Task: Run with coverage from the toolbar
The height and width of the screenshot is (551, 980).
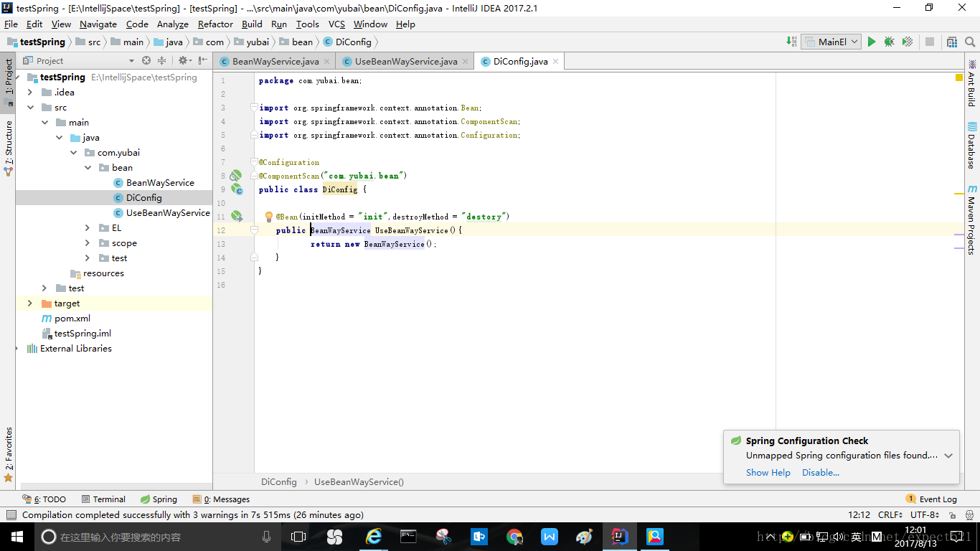Action: click(908, 42)
